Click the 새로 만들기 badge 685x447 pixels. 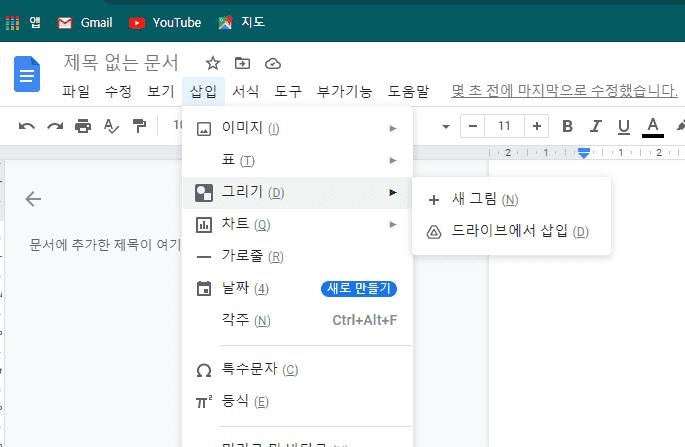point(359,289)
